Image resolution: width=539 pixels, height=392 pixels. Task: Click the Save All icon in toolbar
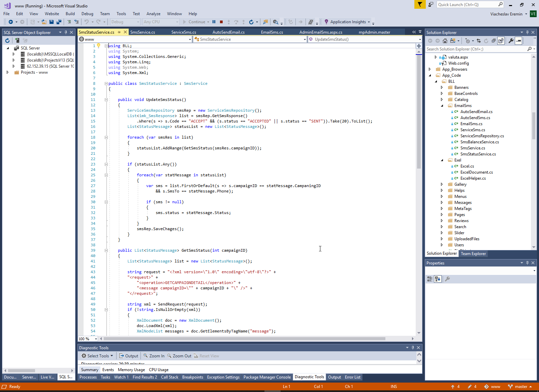pos(59,22)
